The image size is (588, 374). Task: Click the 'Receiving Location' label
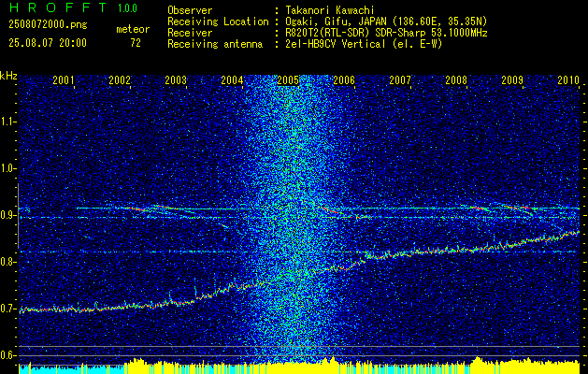coord(218,22)
